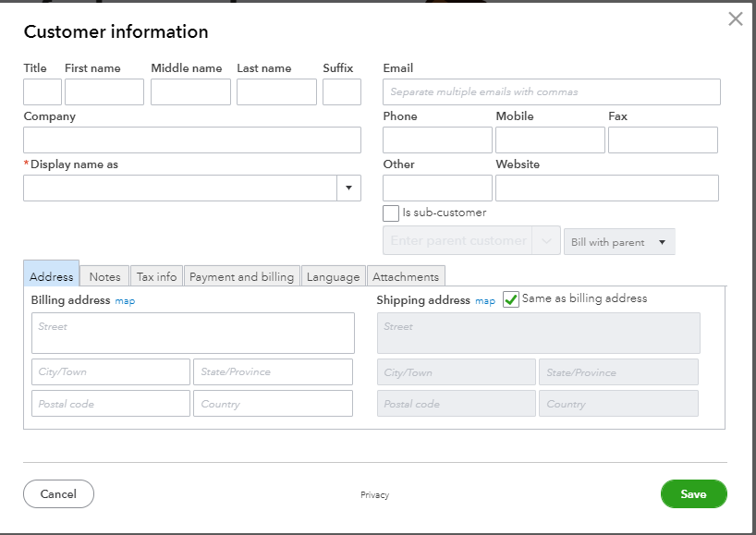Select the First name field

[104, 92]
